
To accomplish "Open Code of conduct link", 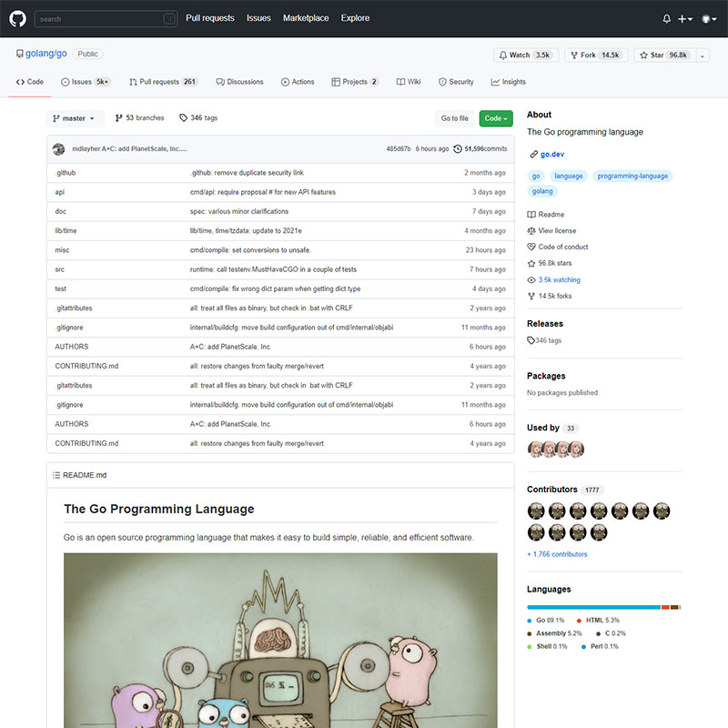I will pyautogui.click(x=558, y=247).
